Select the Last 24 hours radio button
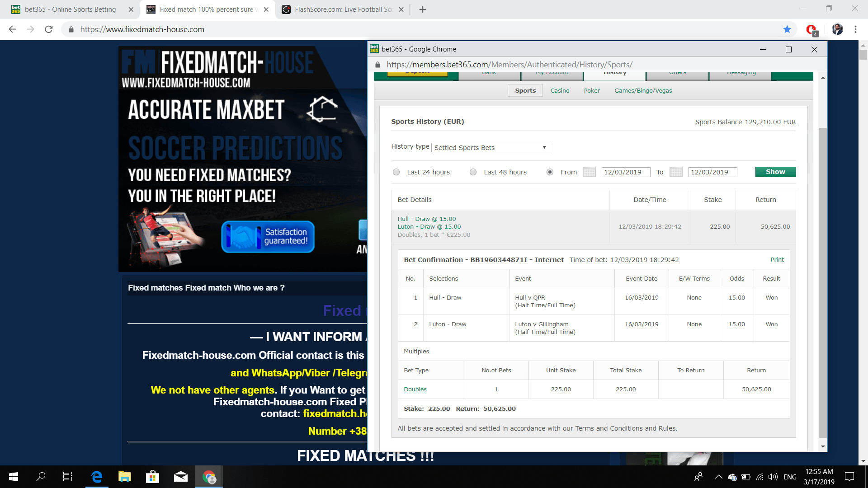868x488 pixels. (396, 172)
